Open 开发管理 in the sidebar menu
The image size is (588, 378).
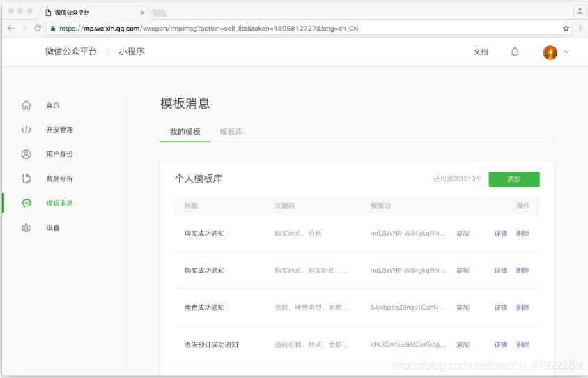click(60, 130)
